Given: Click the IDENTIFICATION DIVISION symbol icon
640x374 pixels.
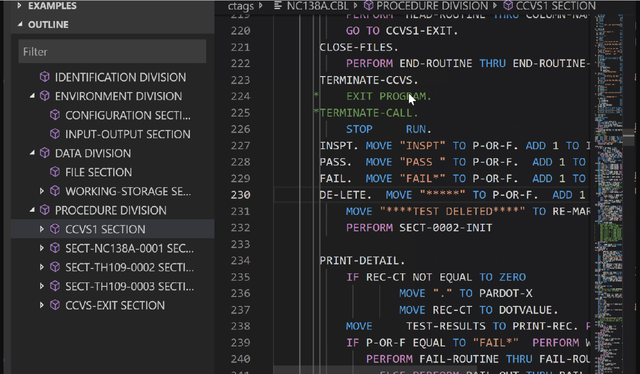Looking at the screenshot, I should tap(45, 77).
